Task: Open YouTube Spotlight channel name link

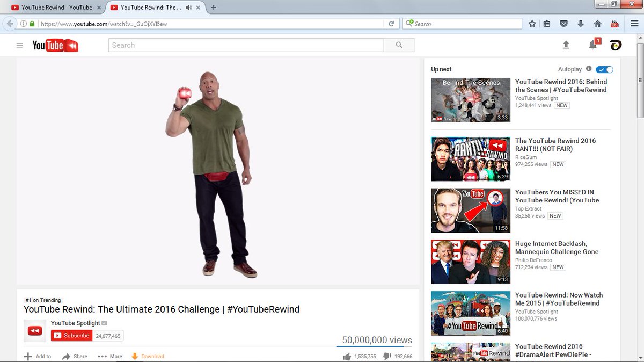Action: [76, 323]
